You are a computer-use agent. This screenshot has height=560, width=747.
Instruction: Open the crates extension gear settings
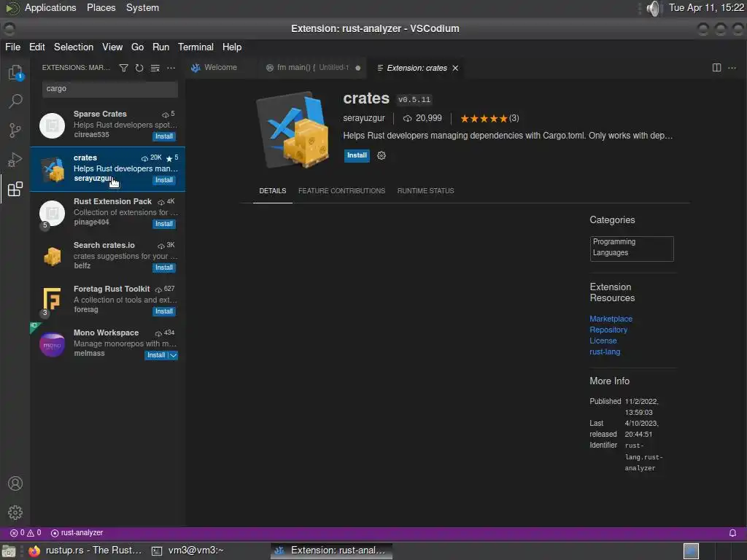point(381,155)
